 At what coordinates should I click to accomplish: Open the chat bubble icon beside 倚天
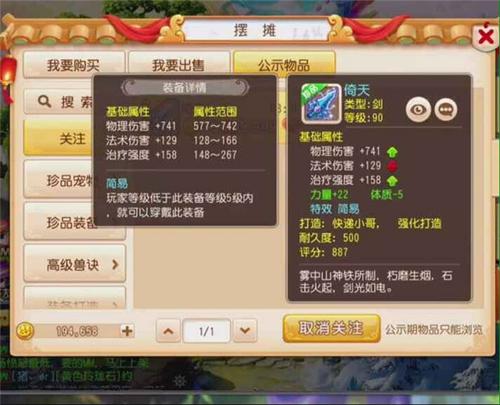tap(446, 110)
